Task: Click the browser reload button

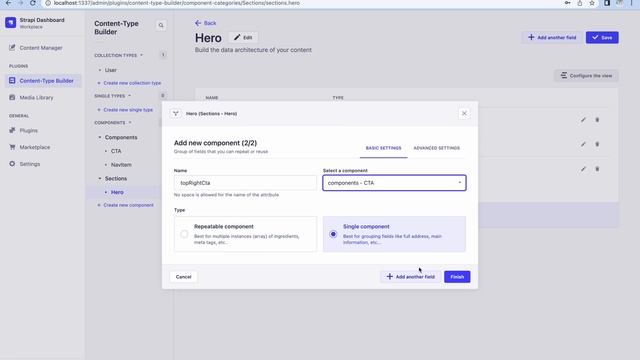Action: [x=33, y=3]
